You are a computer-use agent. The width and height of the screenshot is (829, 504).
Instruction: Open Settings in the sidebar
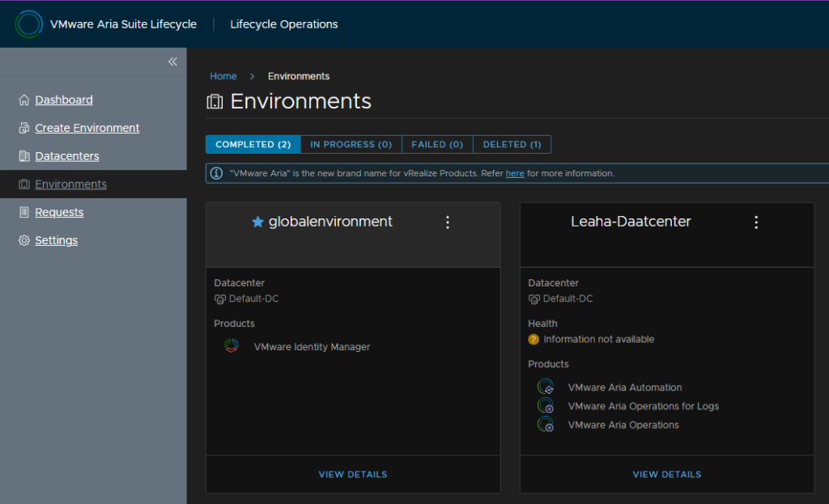pos(56,240)
